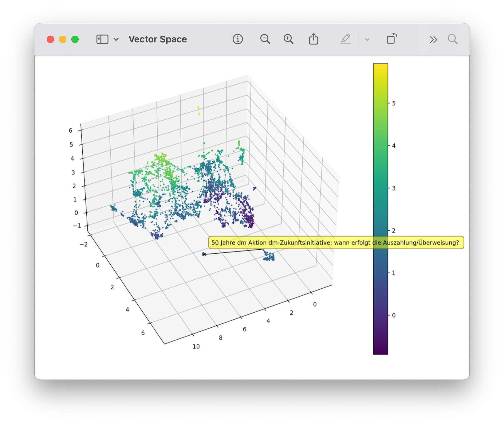Toggle the sidebar view button

(x=102, y=39)
